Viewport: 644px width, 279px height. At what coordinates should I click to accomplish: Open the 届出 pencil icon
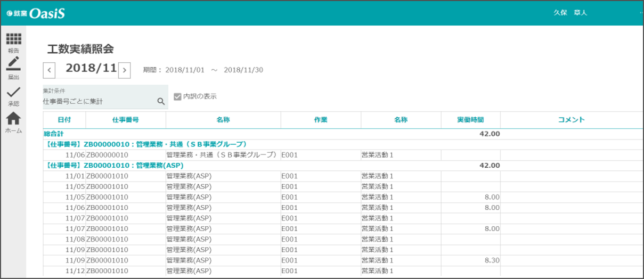pos(13,64)
